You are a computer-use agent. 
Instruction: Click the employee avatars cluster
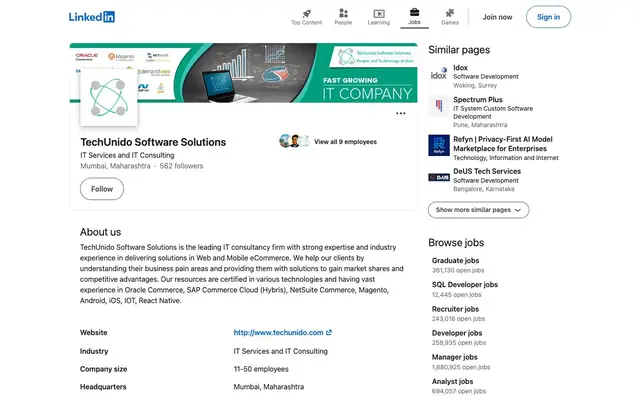[x=294, y=141]
